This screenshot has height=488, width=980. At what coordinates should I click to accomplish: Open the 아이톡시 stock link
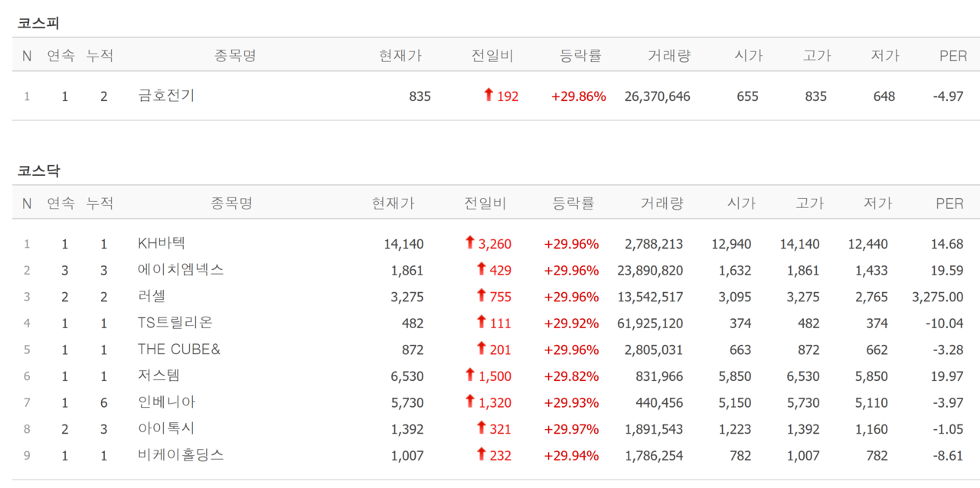(x=166, y=428)
